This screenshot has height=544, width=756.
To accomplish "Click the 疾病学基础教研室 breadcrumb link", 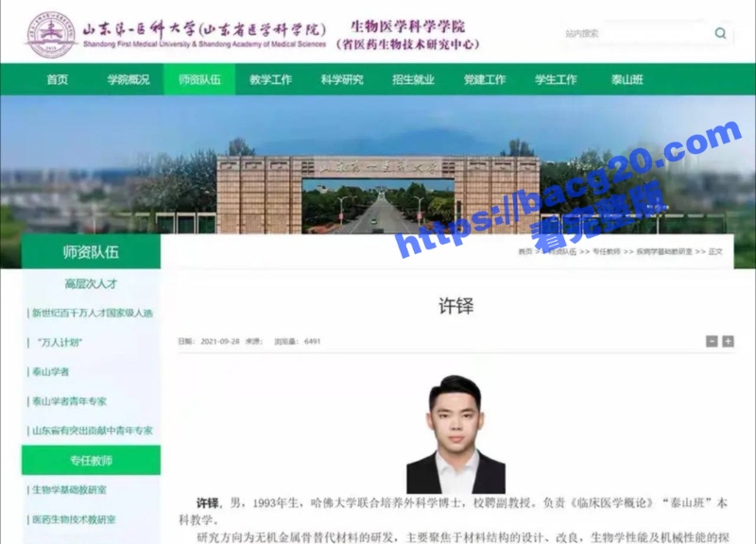I will coord(663,252).
